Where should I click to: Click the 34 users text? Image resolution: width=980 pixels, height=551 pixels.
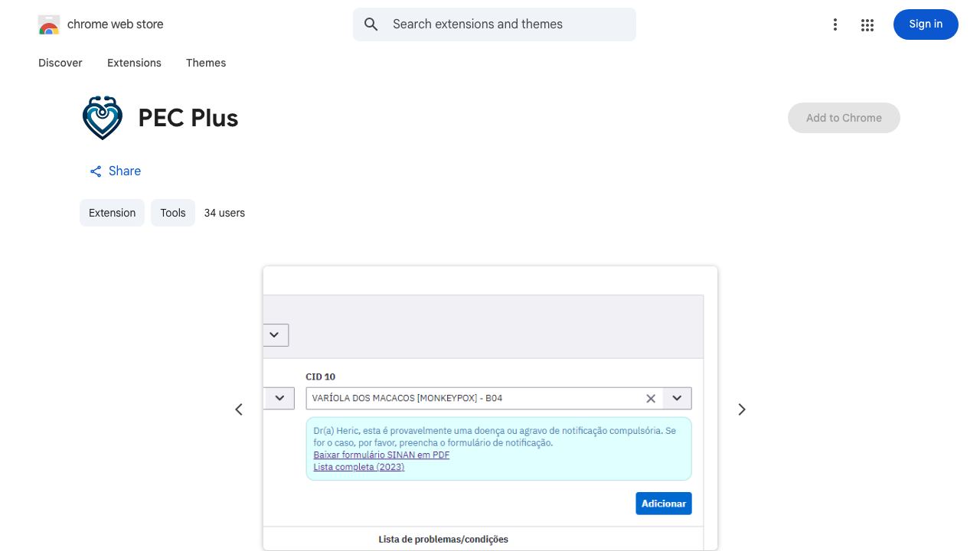coord(224,213)
